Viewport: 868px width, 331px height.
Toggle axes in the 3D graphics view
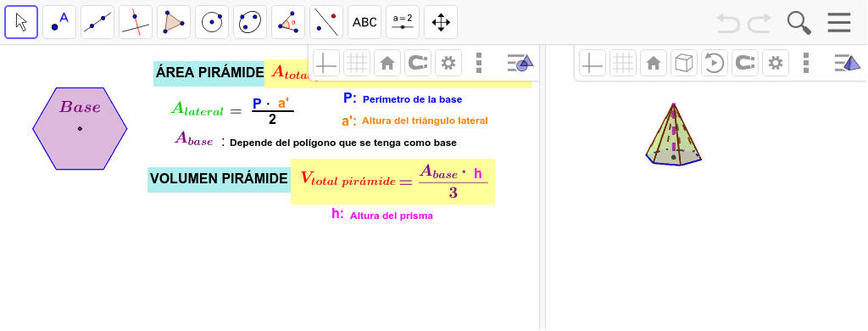(x=593, y=63)
